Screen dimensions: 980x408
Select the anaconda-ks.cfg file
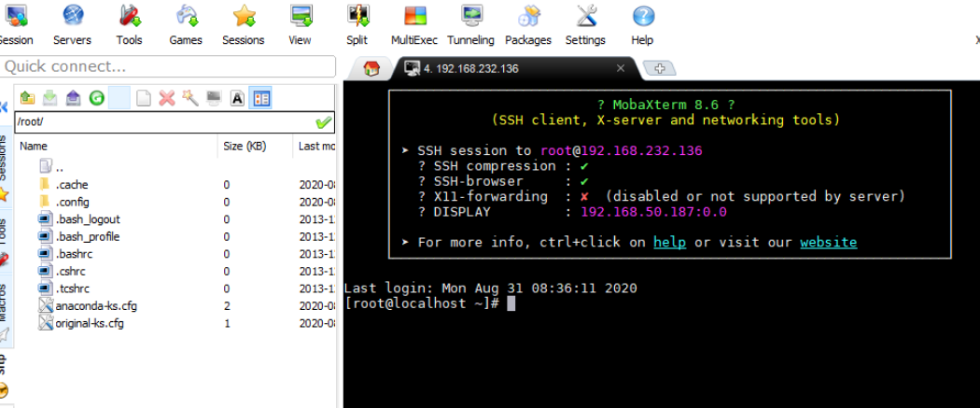click(88, 306)
